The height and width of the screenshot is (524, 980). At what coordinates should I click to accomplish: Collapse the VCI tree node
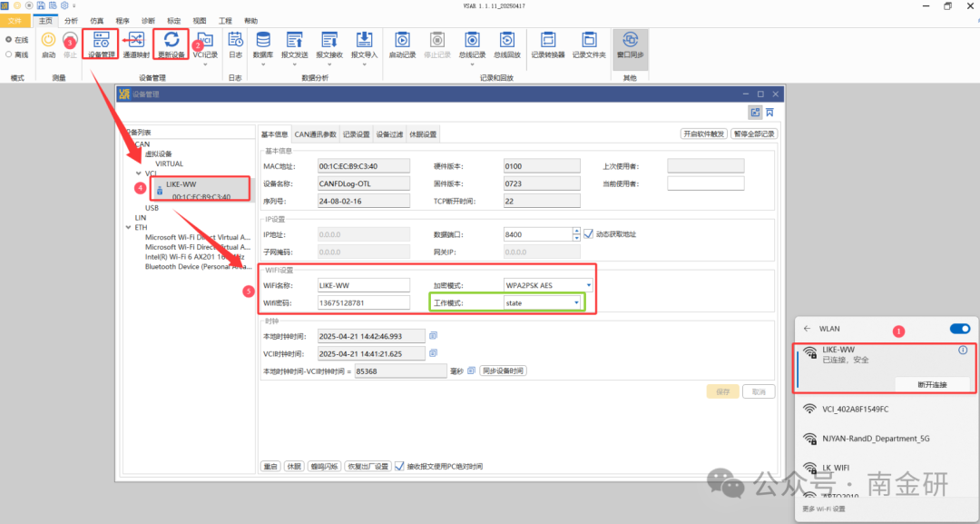tap(138, 173)
